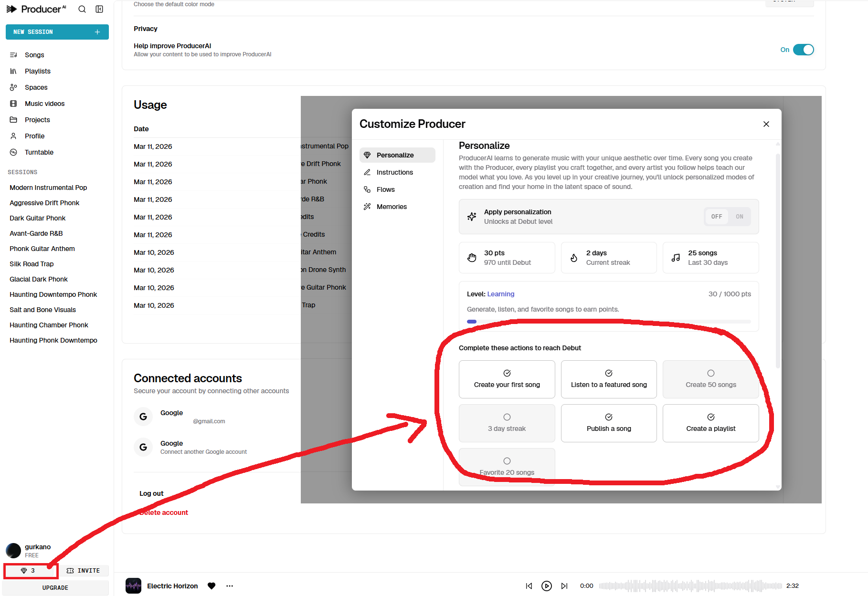Image resolution: width=868 pixels, height=596 pixels.
Task: Open the Salt and Bone Visuals session
Action: (x=42, y=310)
